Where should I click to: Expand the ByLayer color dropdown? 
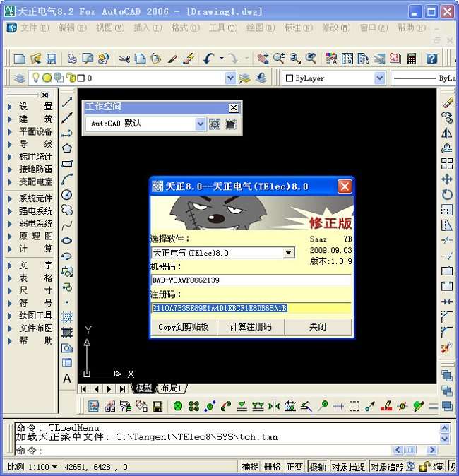click(x=380, y=78)
